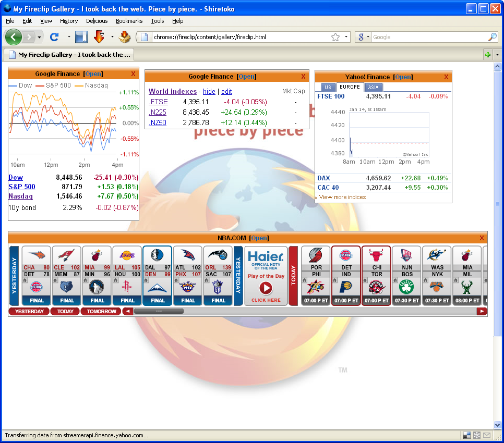Click the Open link on NBA.COM clip
Screen dimensions: 504x443
coord(259,238)
